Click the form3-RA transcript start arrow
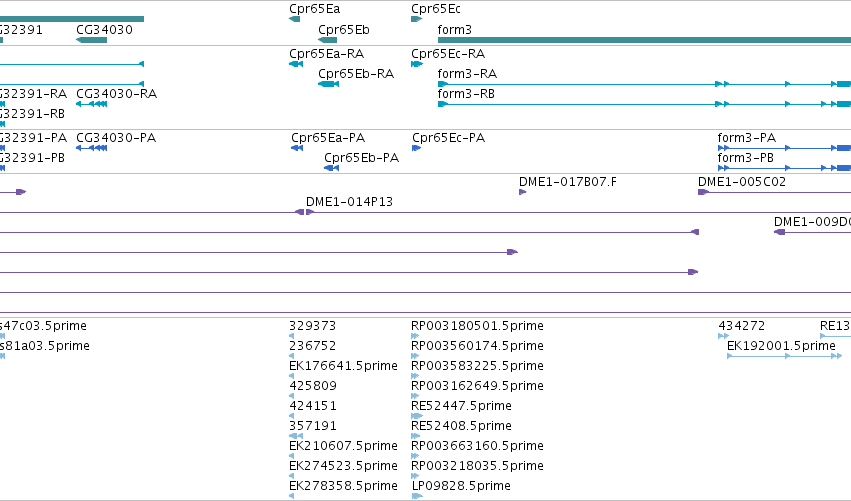 coord(443,84)
